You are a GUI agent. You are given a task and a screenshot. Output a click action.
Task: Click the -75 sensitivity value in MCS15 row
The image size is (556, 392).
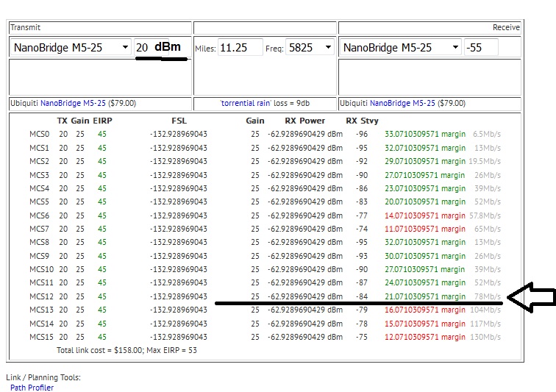pyautogui.click(x=362, y=337)
